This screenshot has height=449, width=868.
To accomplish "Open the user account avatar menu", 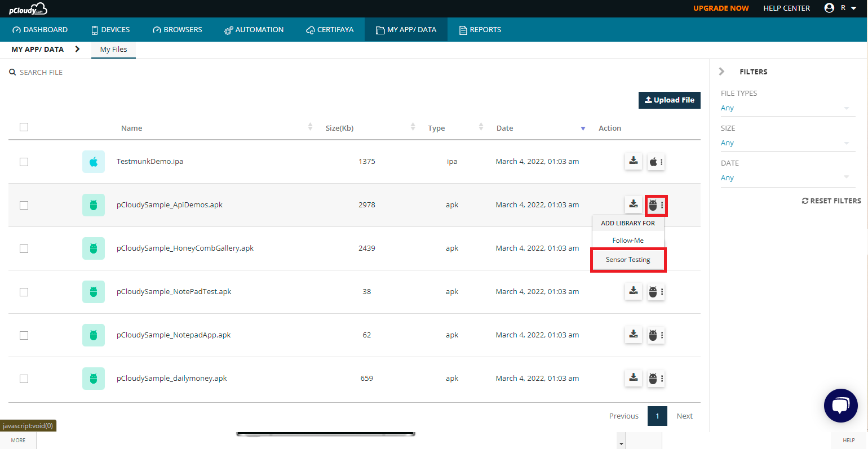I will tap(829, 8).
